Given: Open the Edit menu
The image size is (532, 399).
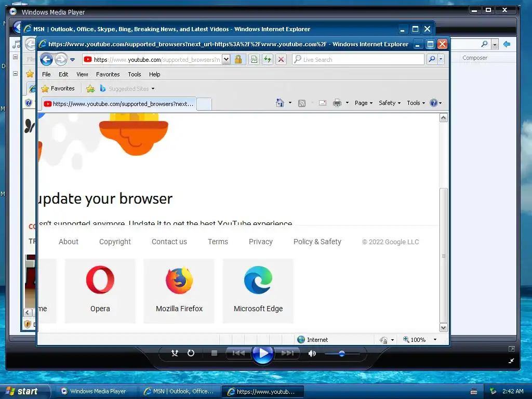Looking at the screenshot, I should pyautogui.click(x=63, y=74).
